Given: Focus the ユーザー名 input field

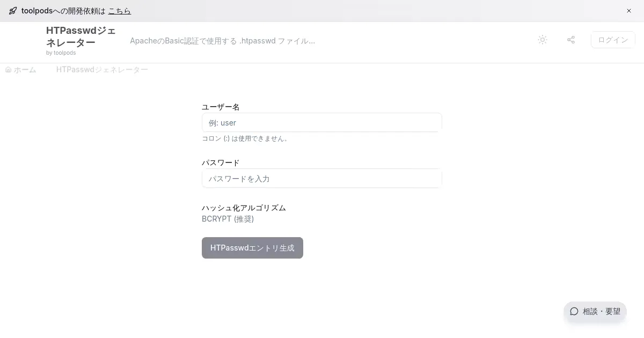Looking at the screenshot, I should click(321, 122).
